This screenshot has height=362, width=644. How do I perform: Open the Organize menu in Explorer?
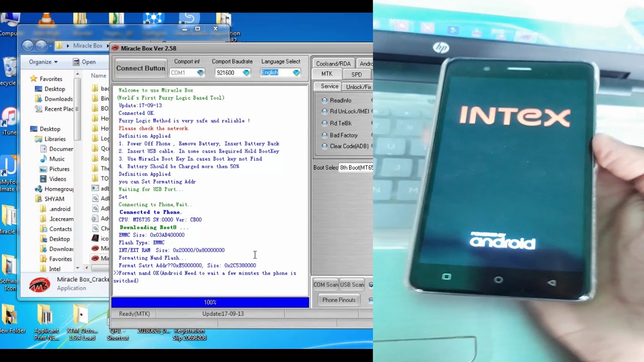click(x=43, y=62)
